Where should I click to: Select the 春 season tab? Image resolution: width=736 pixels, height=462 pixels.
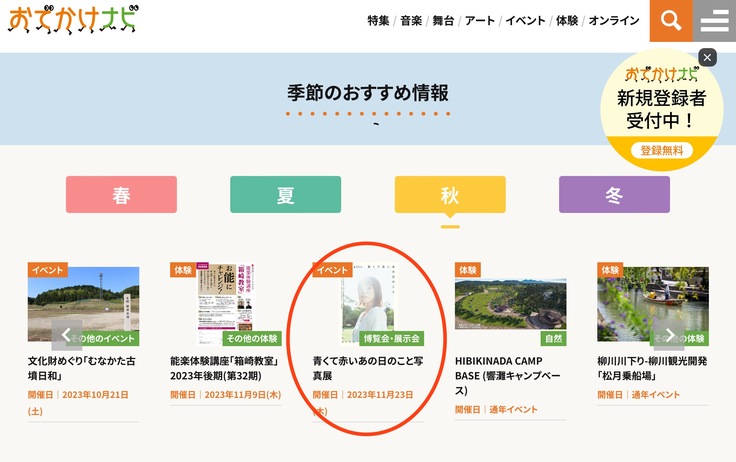coord(121,195)
